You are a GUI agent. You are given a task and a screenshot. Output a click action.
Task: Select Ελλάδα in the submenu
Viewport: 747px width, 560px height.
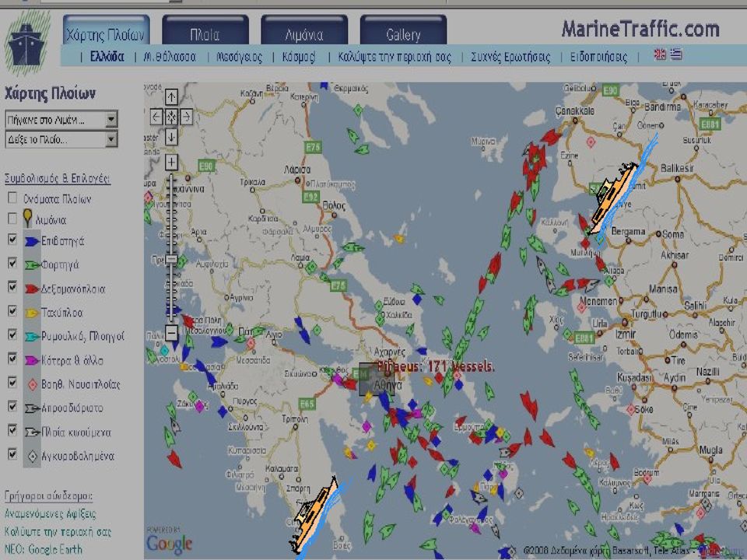click(x=107, y=57)
